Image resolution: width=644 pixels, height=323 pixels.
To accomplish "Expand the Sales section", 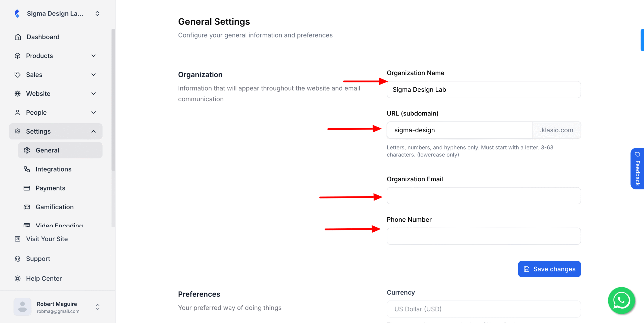I will point(93,74).
